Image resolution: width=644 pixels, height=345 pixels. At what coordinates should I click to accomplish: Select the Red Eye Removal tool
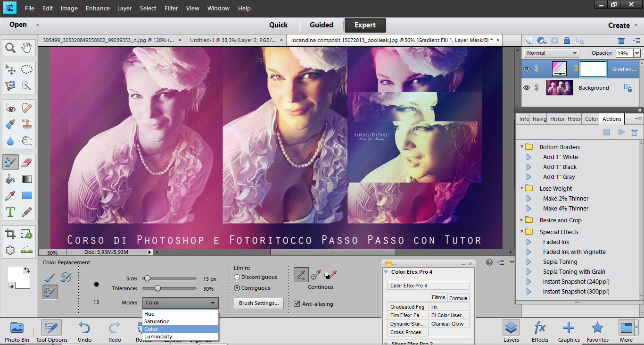(x=10, y=108)
